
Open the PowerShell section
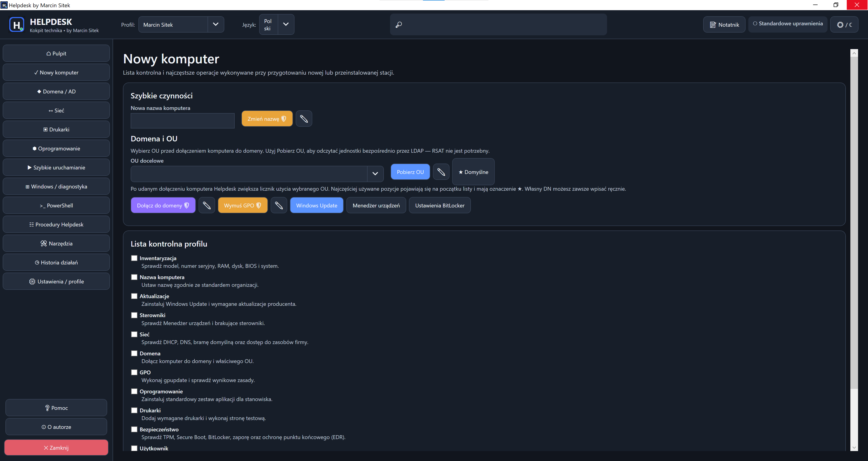[x=56, y=205]
